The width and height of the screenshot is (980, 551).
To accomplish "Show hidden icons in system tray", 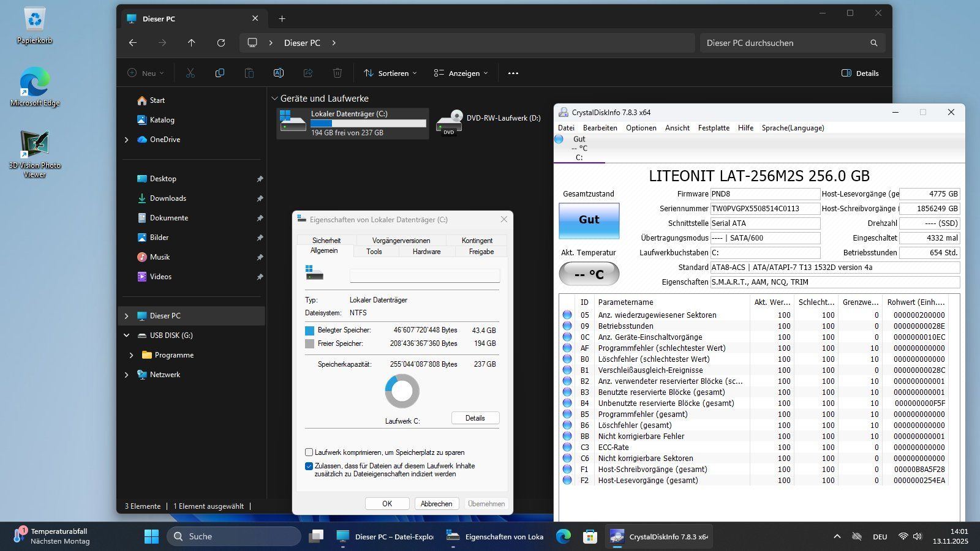I will (x=837, y=536).
